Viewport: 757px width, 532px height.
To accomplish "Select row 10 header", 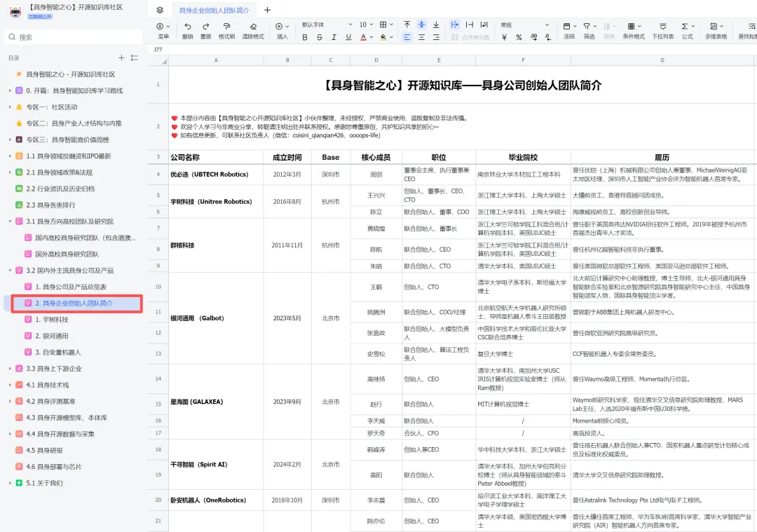I will click(158, 287).
